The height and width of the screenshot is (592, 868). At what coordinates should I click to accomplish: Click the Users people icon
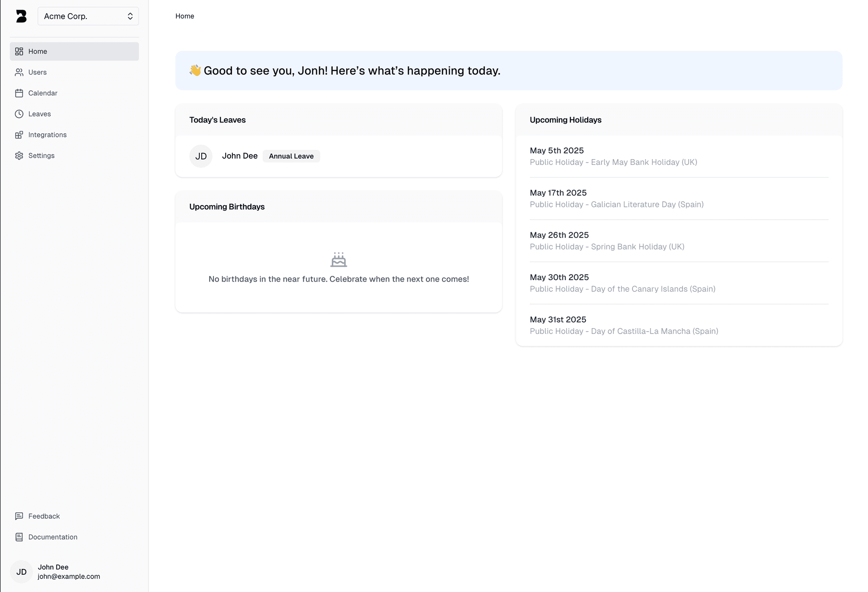point(19,72)
